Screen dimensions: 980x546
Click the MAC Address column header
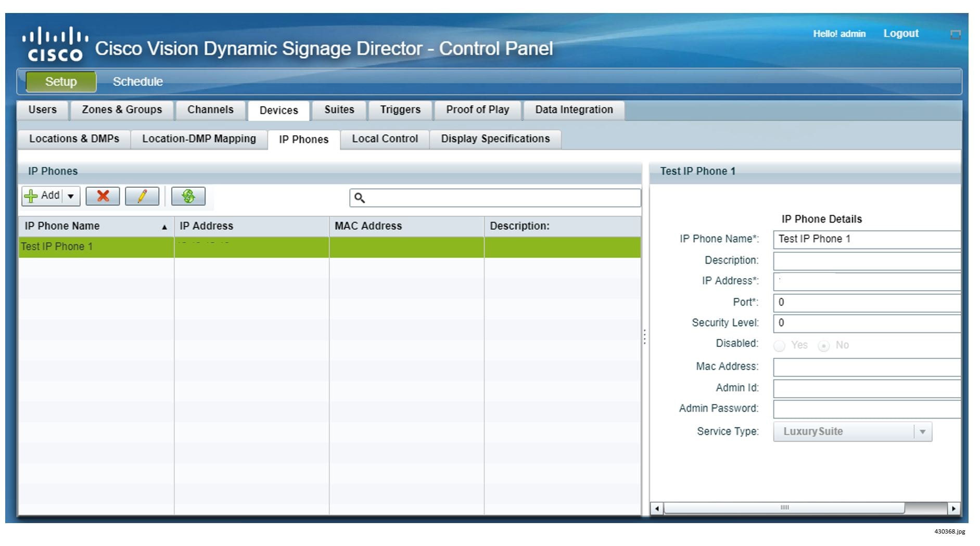pos(406,226)
